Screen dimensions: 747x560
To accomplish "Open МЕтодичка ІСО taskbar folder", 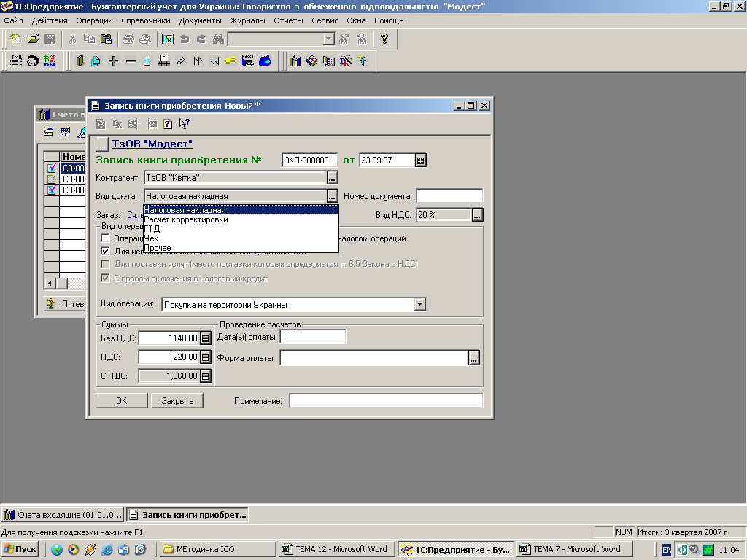I will coord(217,549).
